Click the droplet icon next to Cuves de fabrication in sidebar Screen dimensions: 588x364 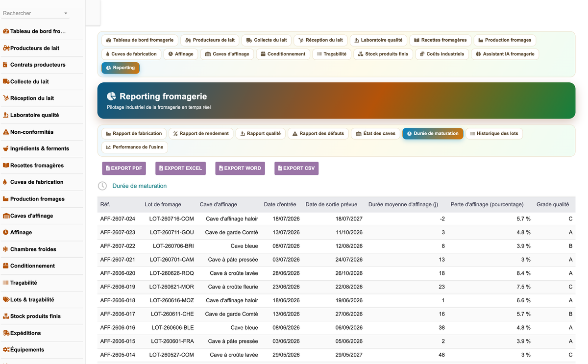coord(5,182)
